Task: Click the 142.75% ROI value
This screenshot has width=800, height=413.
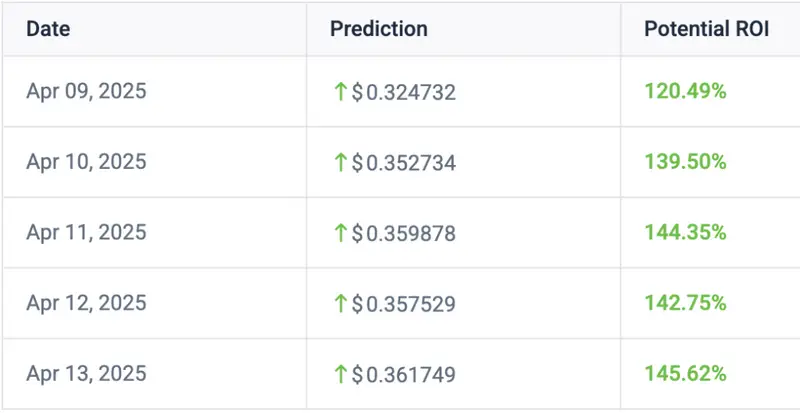Action: [685, 303]
